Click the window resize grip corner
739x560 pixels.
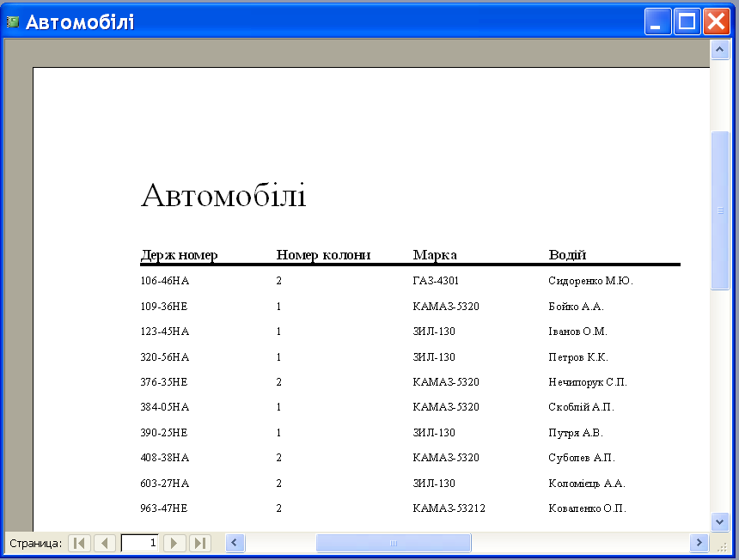(722, 546)
